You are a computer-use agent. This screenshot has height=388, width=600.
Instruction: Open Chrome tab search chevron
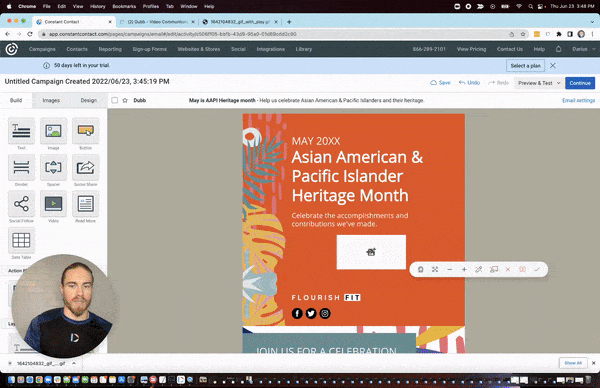click(x=592, y=22)
